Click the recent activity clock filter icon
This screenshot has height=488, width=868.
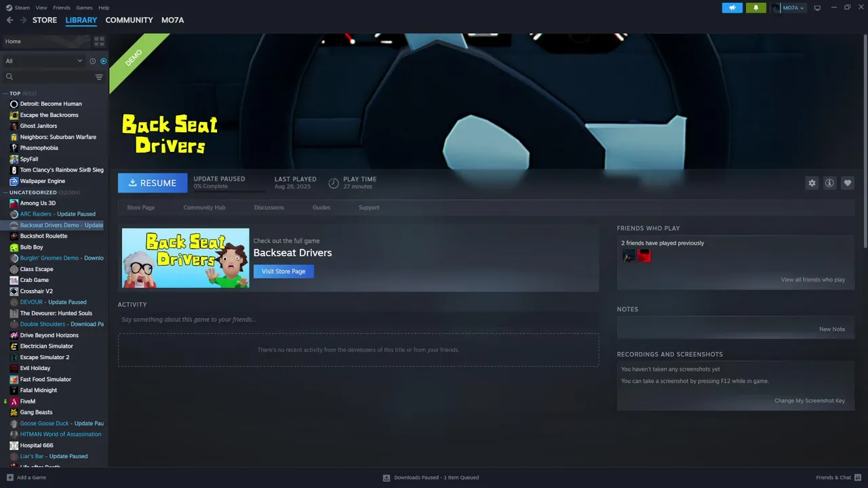(x=93, y=61)
